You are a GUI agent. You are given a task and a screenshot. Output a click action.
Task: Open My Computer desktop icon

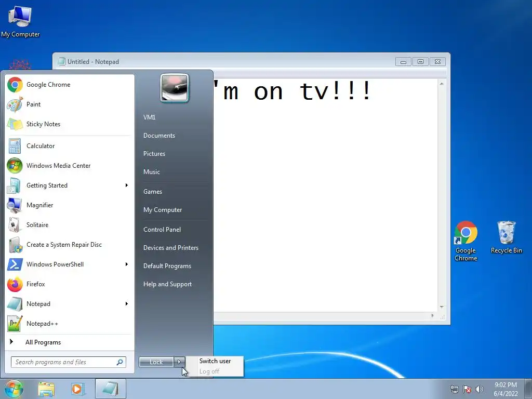(x=20, y=21)
